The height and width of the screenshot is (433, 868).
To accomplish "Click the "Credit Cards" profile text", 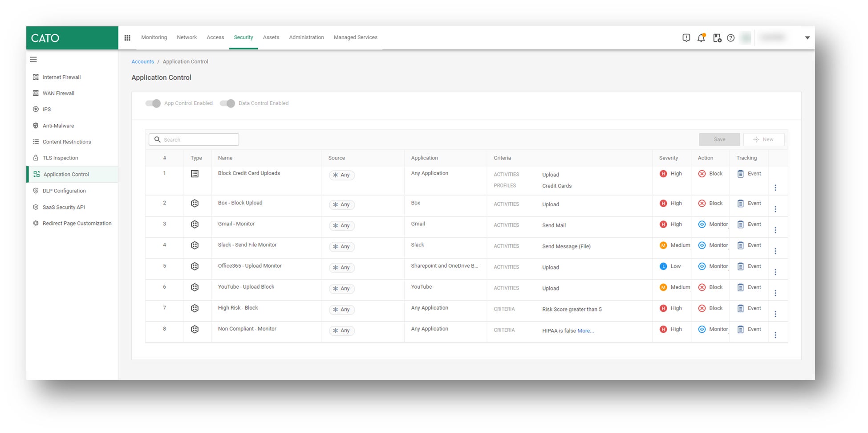I will pos(557,186).
